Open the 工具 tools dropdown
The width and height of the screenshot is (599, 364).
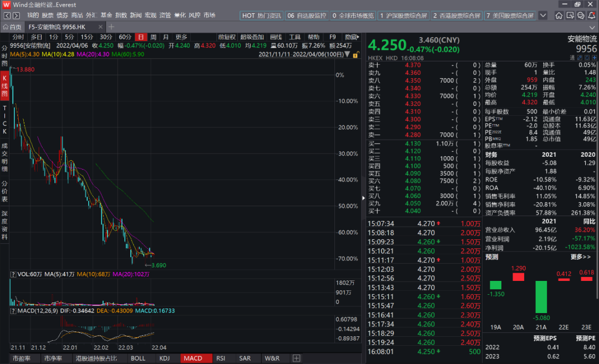pyautogui.click(x=295, y=37)
